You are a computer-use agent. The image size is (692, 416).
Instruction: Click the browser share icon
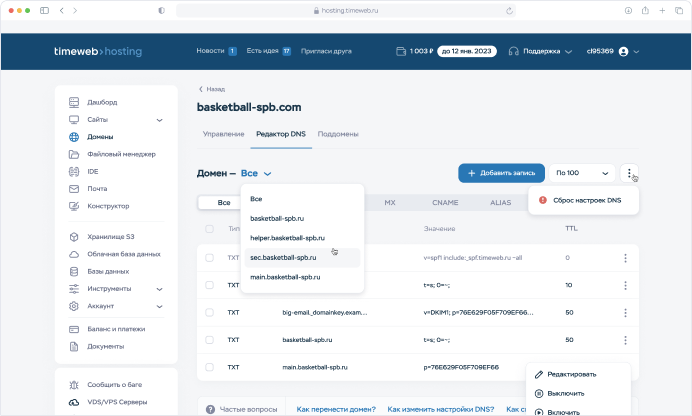click(645, 11)
